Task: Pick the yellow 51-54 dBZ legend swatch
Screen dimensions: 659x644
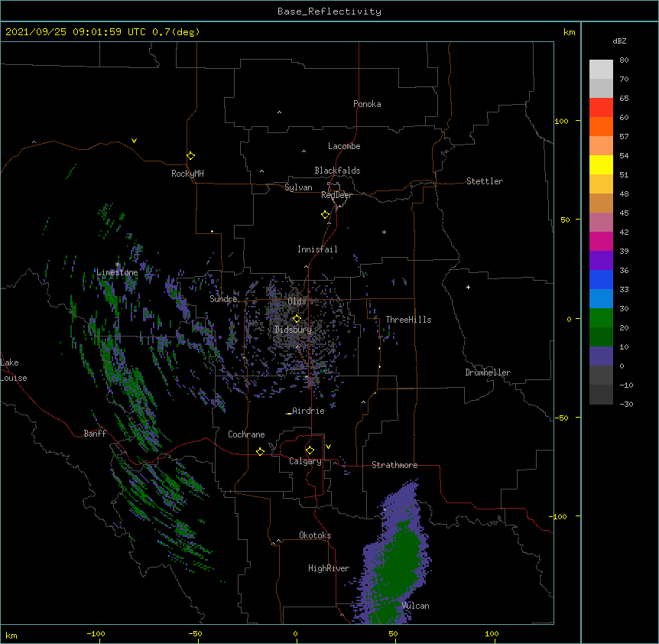Action: point(601,164)
